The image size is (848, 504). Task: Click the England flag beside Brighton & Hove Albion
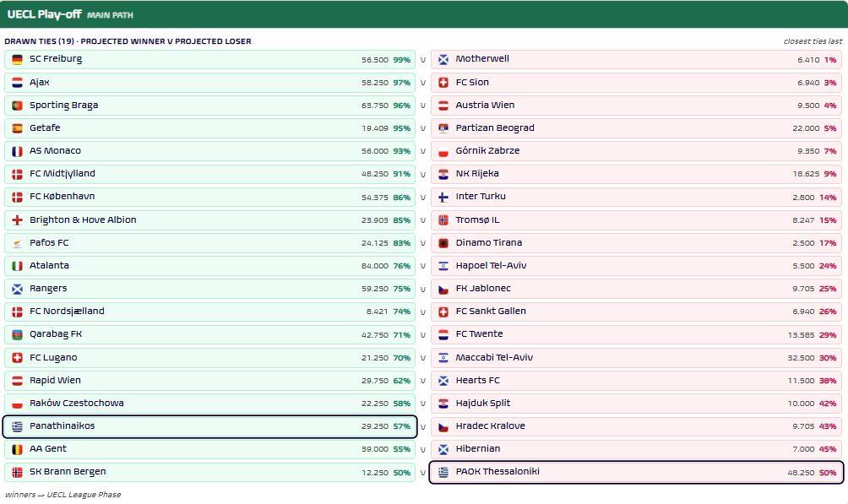[x=17, y=220]
